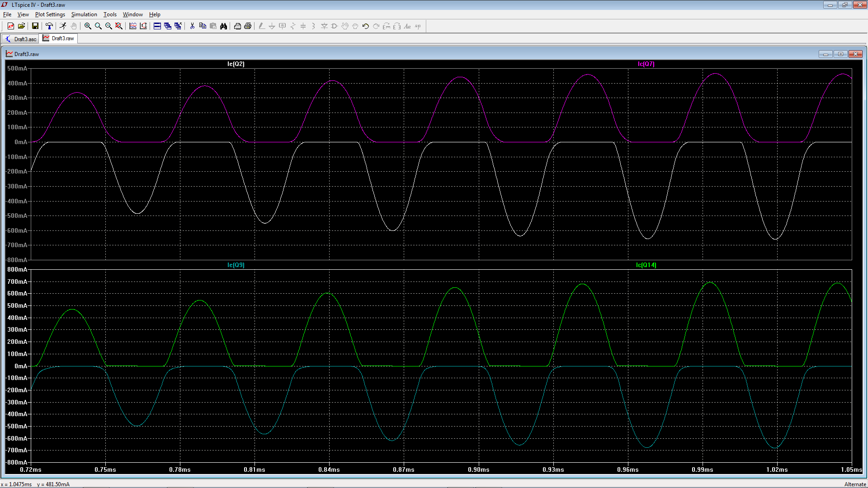868x488 pixels.
Task: Switch to the Draft3.asc tab
Action: pos(21,39)
